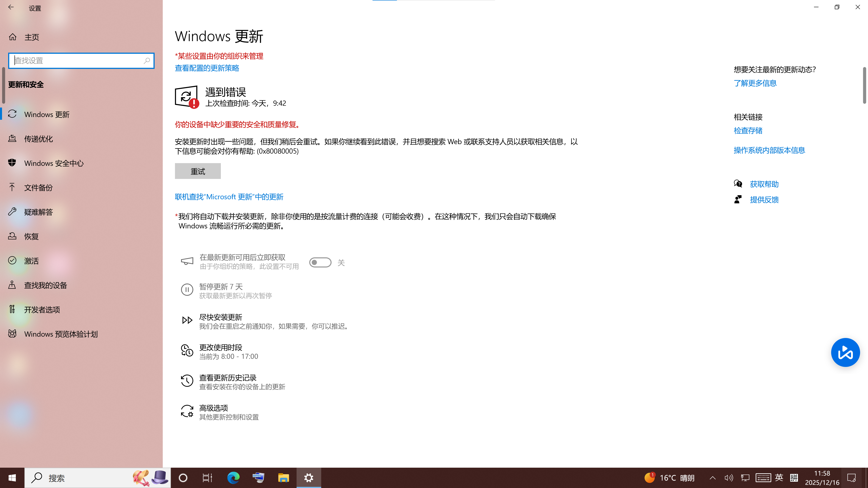868x488 pixels.
Task: Click the volume icon in system tray
Action: [x=729, y=478]
